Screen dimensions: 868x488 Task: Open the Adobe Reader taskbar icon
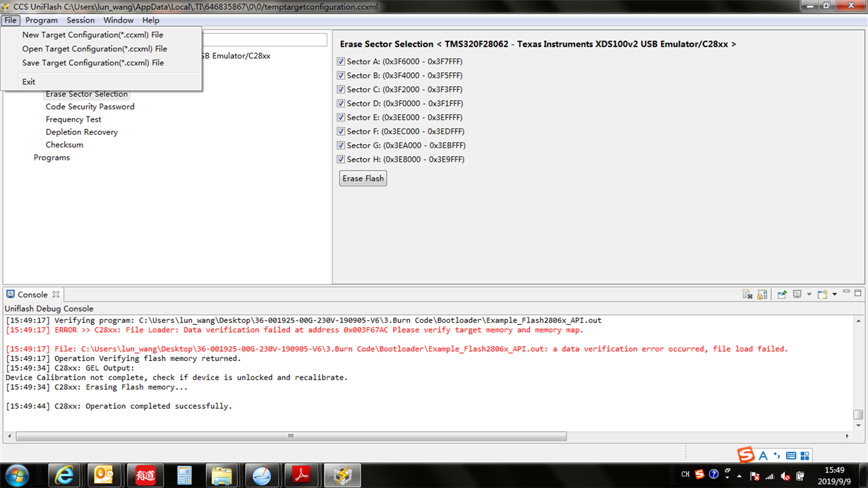pos(301,475)
